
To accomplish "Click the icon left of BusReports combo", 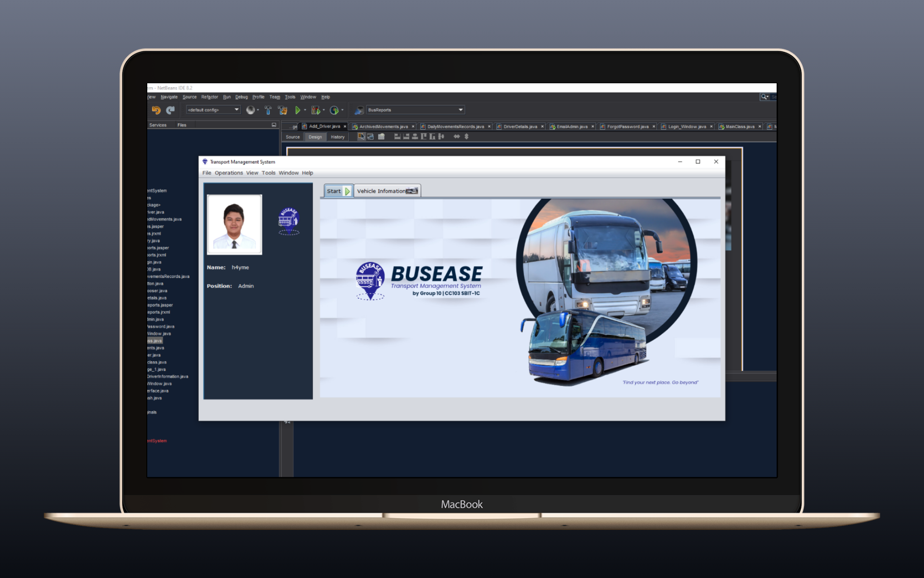I will click(359, 110).
